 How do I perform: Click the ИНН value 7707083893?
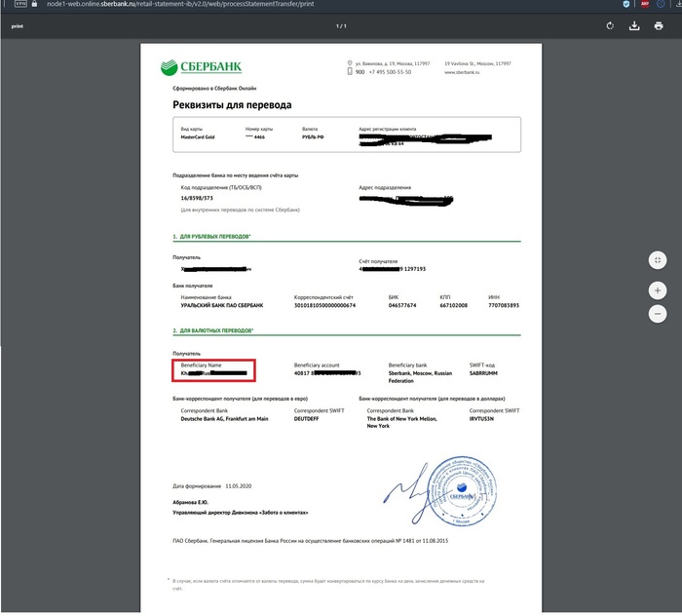(504, 305)
